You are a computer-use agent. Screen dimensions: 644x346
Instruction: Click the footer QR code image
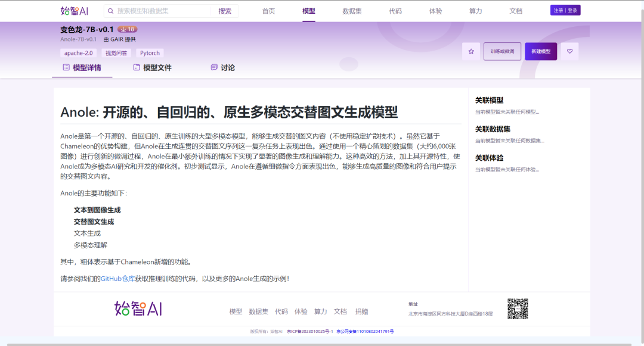click(x=518, y=308)
